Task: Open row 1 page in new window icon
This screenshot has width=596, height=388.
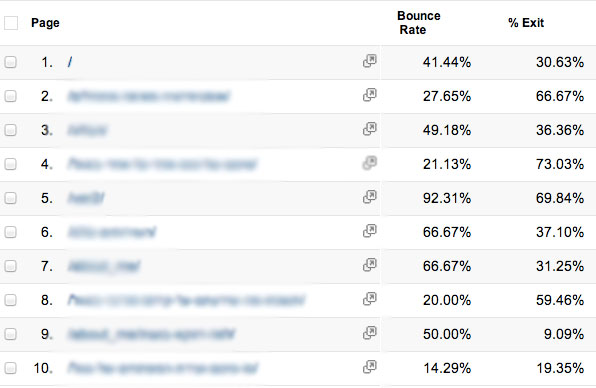Action: (369, 61)
